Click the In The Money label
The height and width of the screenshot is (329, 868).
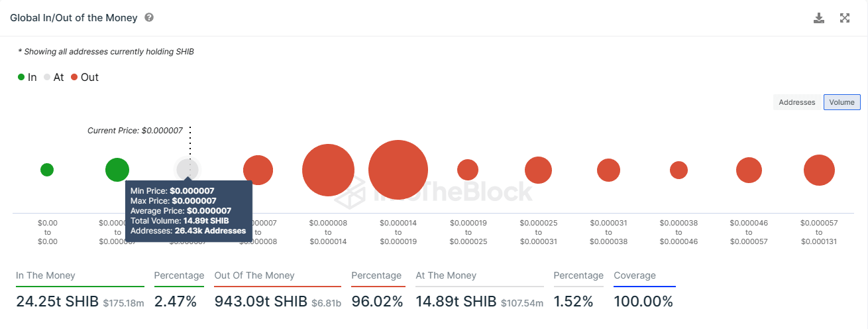tap(46, 275)
